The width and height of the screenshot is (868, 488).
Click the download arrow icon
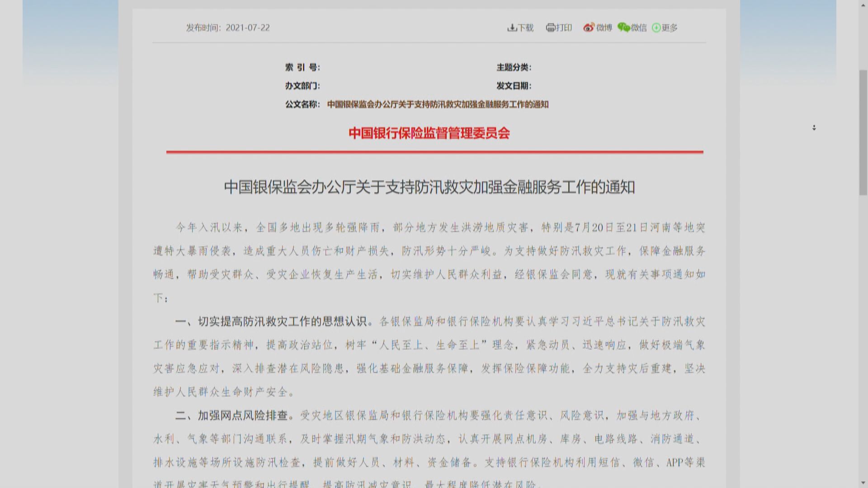[x=511, y=28]
